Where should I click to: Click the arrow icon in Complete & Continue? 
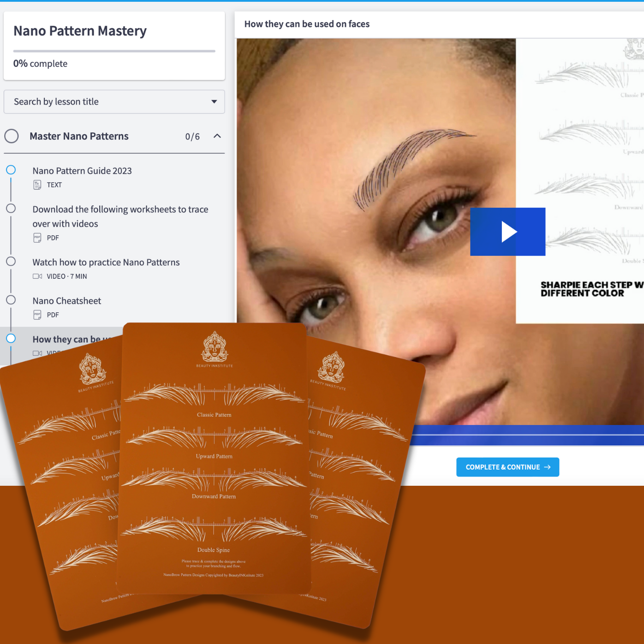coord(548,467)
